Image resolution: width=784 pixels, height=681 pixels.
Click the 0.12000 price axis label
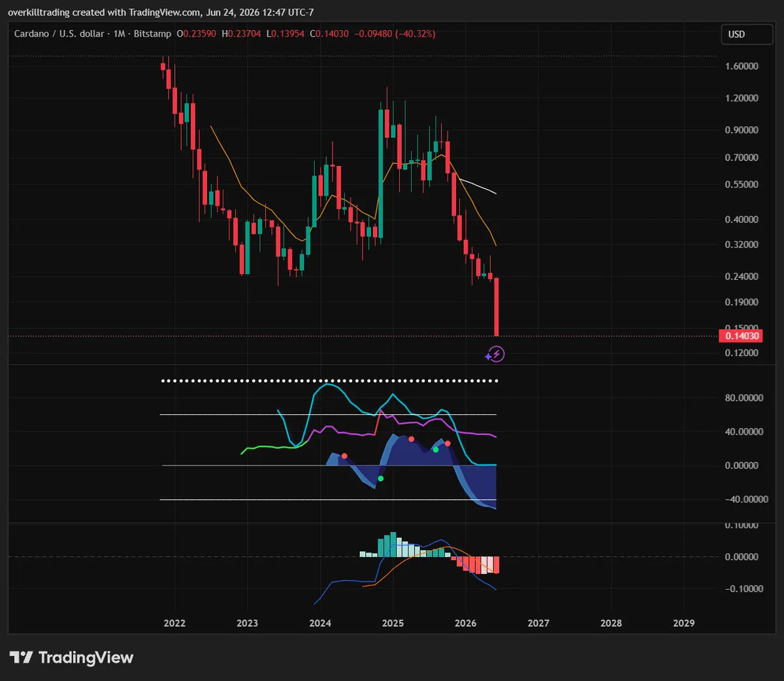coord(742,353)
